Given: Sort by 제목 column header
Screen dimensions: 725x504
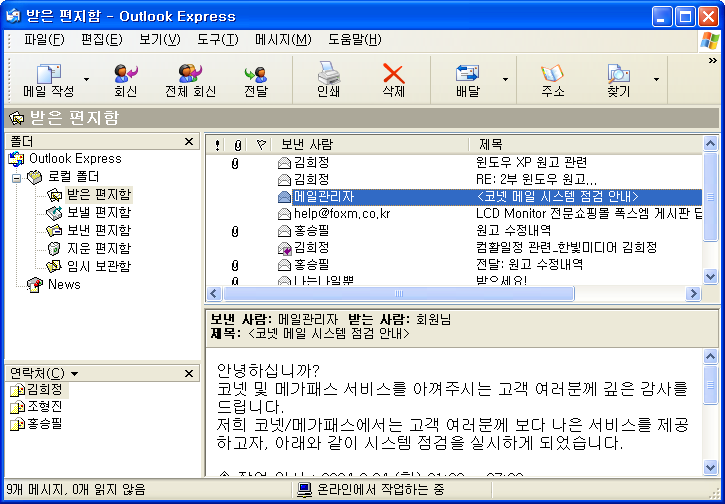Looking at the screenshot, I should pyautogui.click(x=585, y=145).
